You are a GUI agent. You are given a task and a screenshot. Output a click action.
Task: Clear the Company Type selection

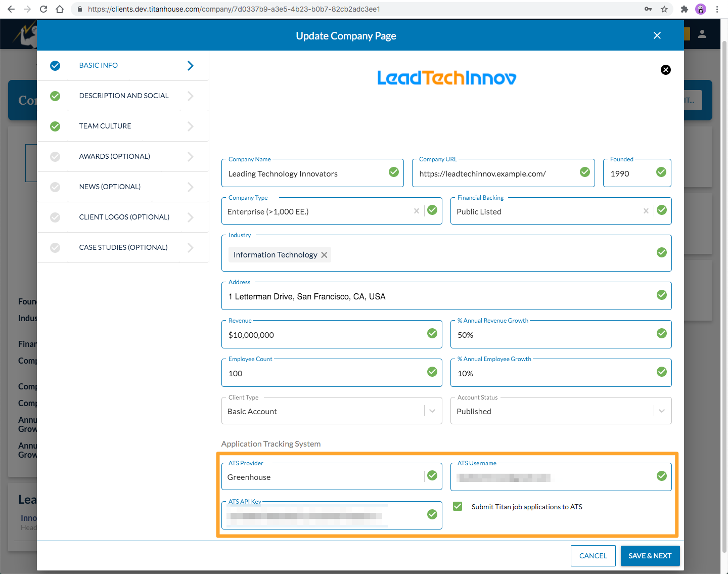coord(416,211)
